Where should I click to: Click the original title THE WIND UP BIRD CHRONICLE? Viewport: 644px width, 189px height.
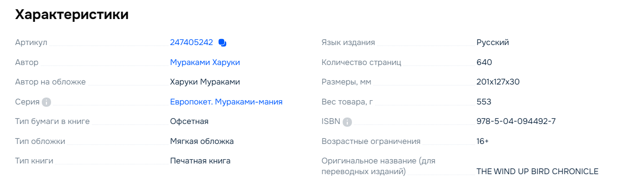537,171
